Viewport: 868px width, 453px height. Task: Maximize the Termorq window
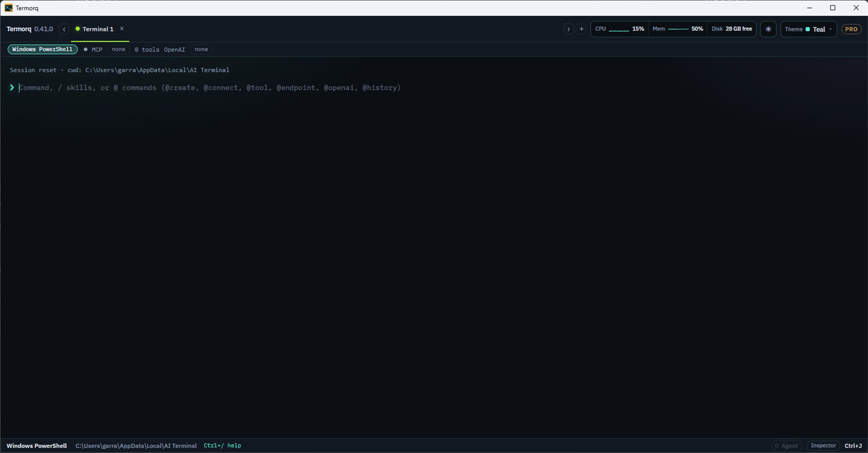point(833,8)
